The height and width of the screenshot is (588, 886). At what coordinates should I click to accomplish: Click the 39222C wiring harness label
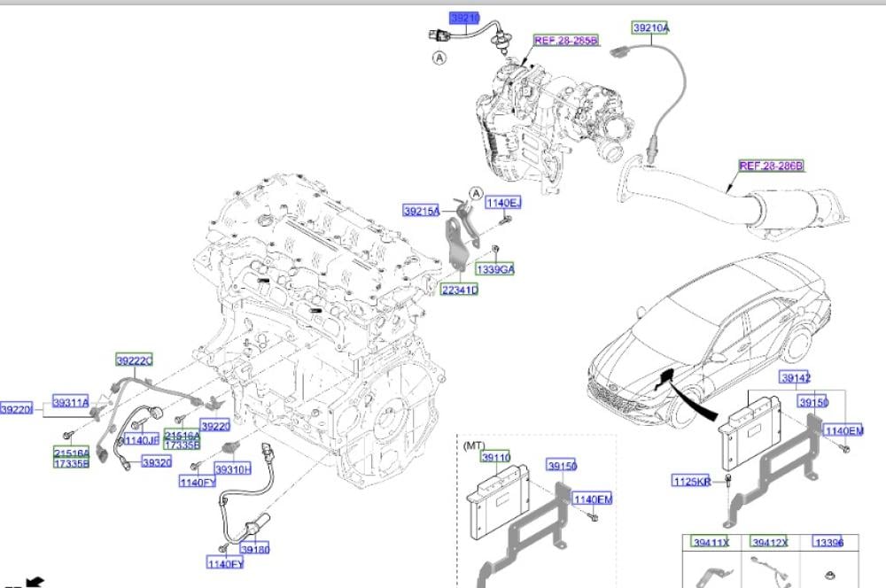[x=135, y=360]
